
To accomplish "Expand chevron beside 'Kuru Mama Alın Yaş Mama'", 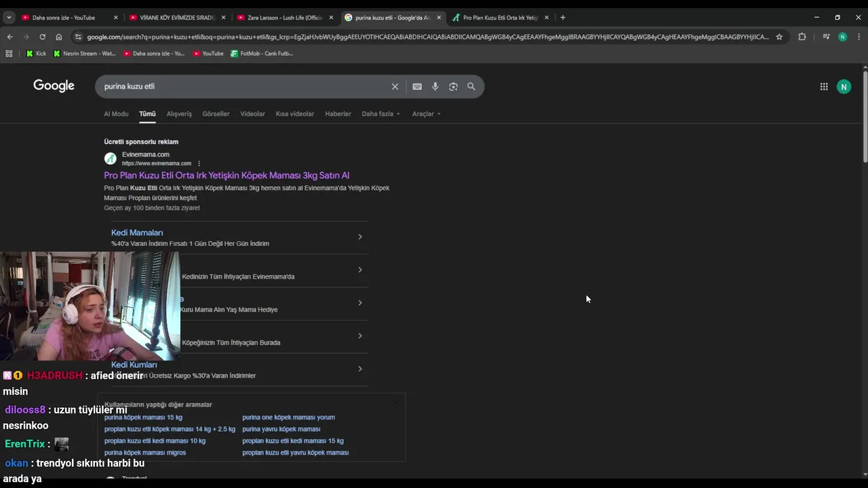I will pyautogui.click(x=360, y=303).
